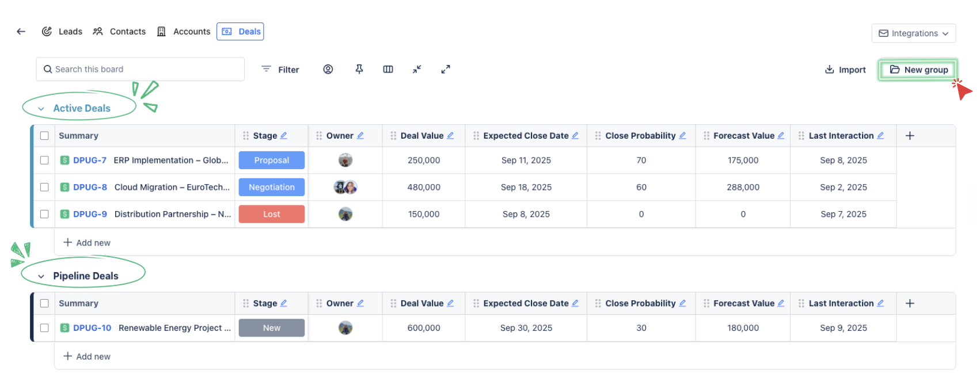Open the columns layout icon

388,69
